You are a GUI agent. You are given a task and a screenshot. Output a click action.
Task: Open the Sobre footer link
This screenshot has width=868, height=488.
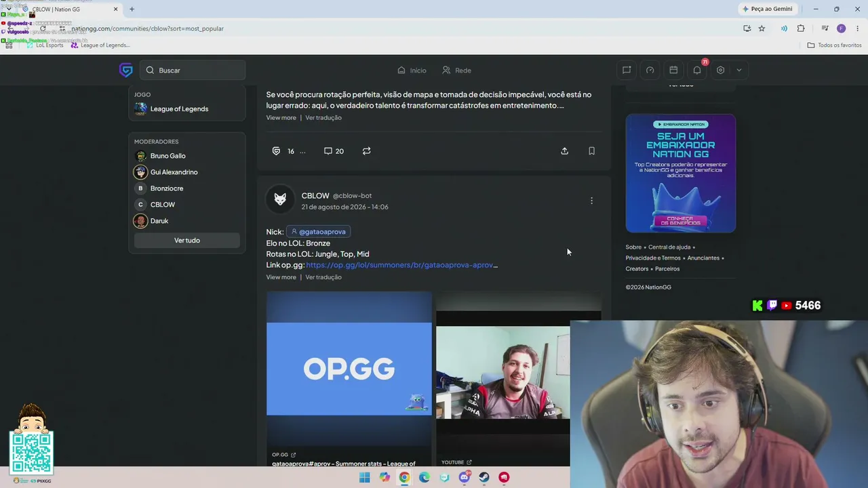pos(633,247)
